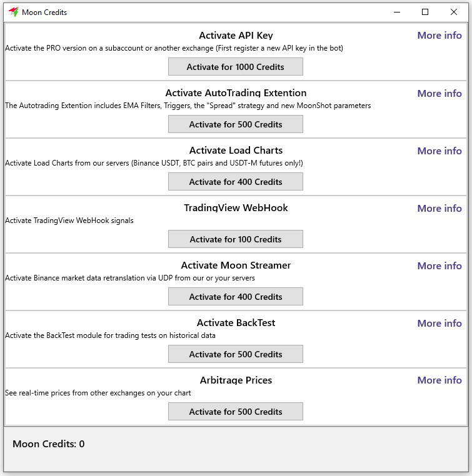This screenshot has height=476, width=472.
Task: Click the Activate TradingView WebHook signals description
Action: click(x=69, y=221)
